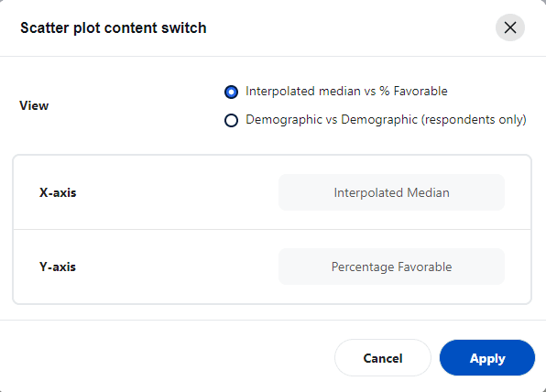Click the 'Demographic vs Demographic (respondents only)' label text
Screen dimensions: 546x392
[x=386, y=120]
